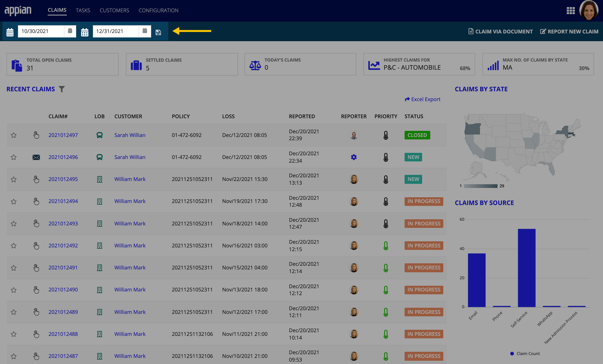603x364 pixels.
Task: Click the Excel Export button
Action: coord(422,99)
